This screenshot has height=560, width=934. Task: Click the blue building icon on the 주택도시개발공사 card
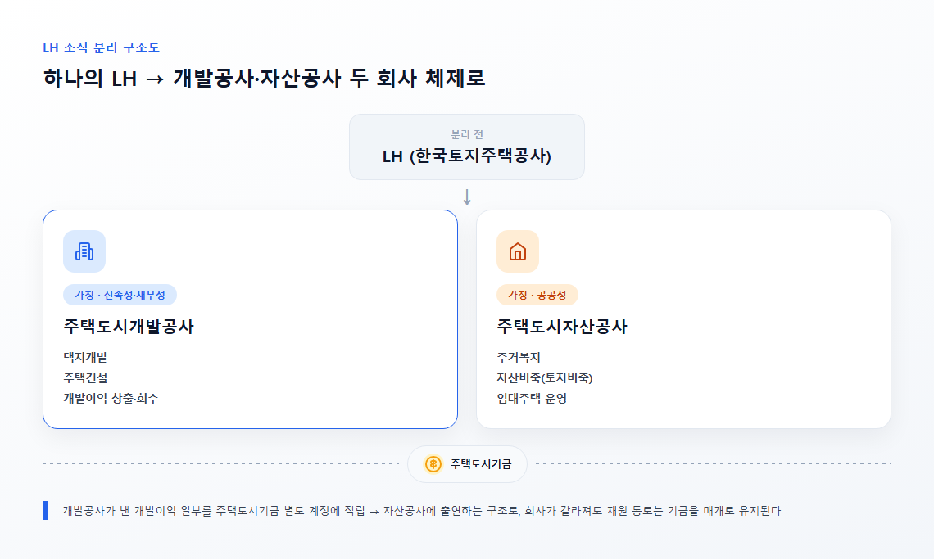pyautogui.click(x=84, y=251)
